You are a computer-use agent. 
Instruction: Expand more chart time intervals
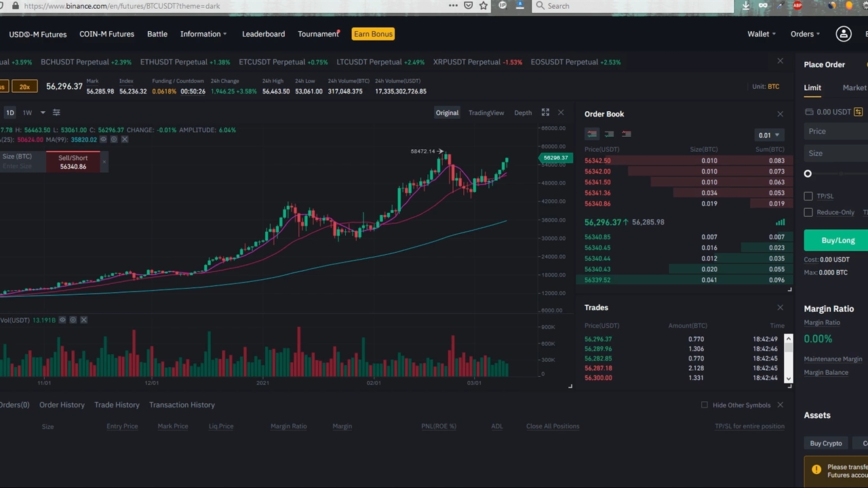click(43, 113)
